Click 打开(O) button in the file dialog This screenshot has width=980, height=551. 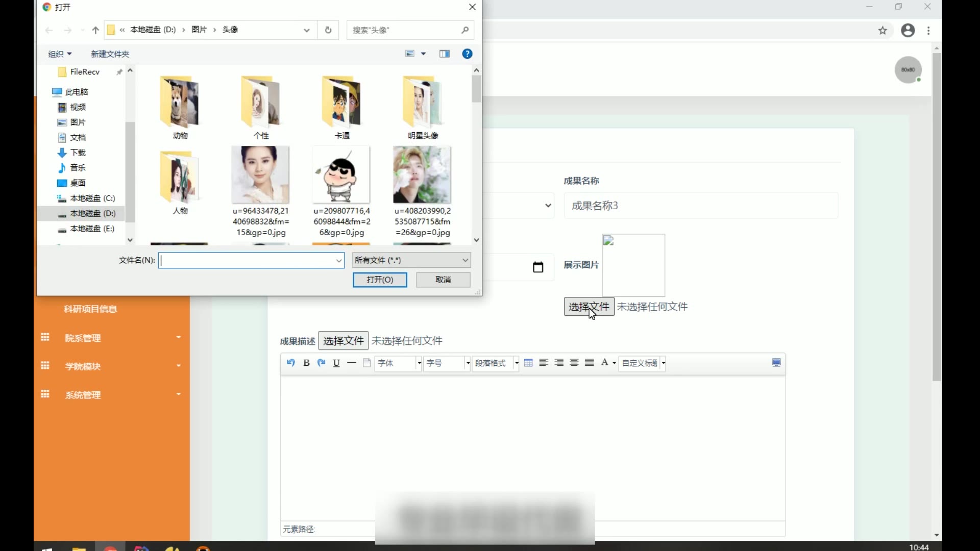click(380, 280)
